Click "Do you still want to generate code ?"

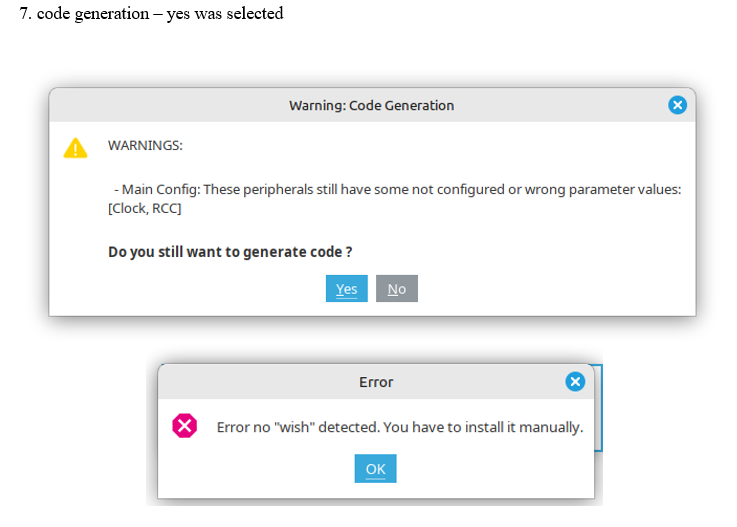[x=230, y=252]
